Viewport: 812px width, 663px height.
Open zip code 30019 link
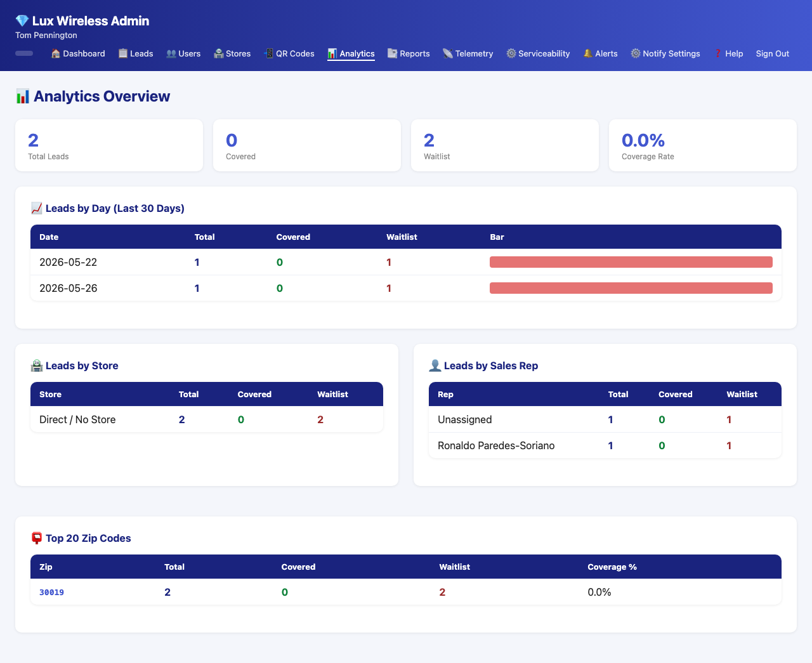[x=51, y=592]
